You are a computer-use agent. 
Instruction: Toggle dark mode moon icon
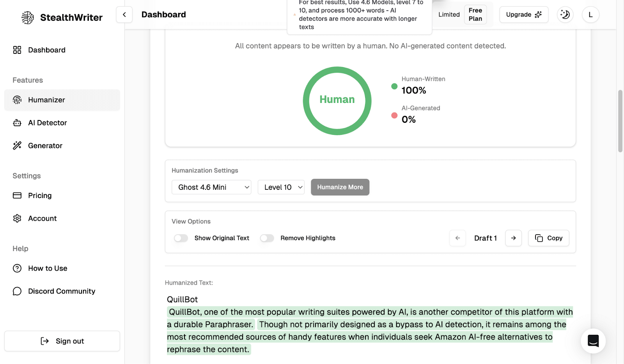pyautogui.click(x=565, y=15)
